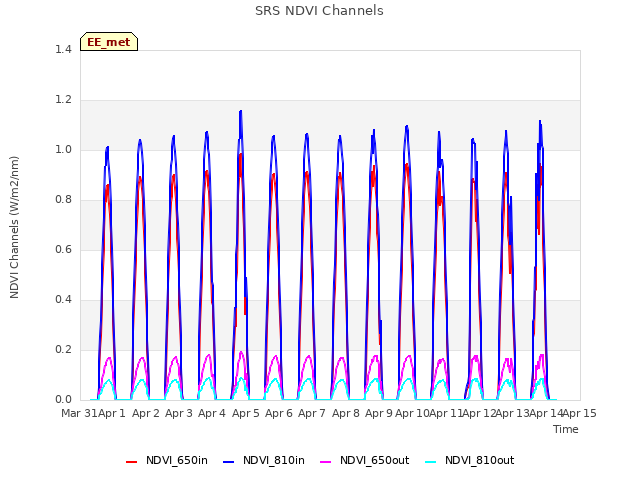The height and width of the screenshot is (480, 640).
Task: Click the Apr 4 x-axis label
Action: [212, 413]
